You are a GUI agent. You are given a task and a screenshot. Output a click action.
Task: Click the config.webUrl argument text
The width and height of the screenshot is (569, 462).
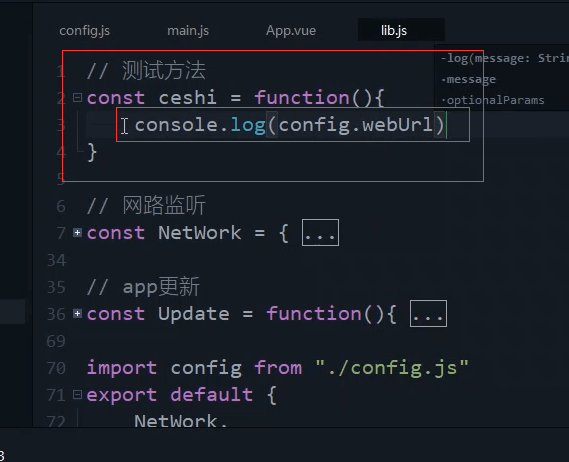(356, 125)
